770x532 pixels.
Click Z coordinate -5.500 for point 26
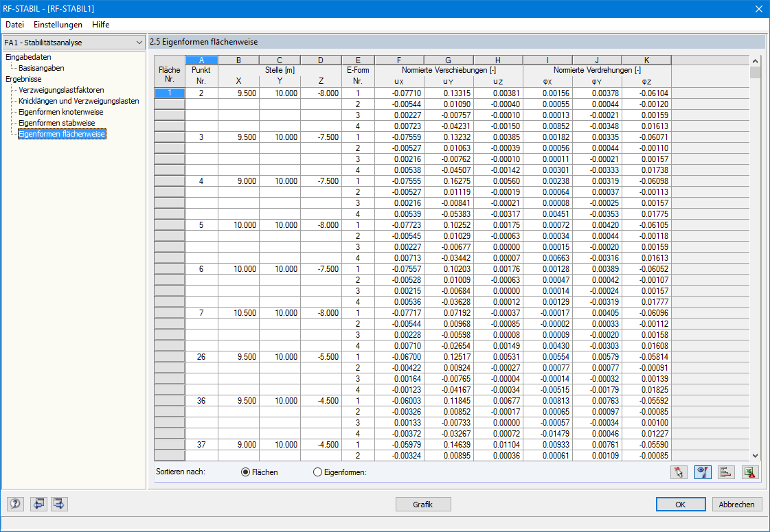321,357
